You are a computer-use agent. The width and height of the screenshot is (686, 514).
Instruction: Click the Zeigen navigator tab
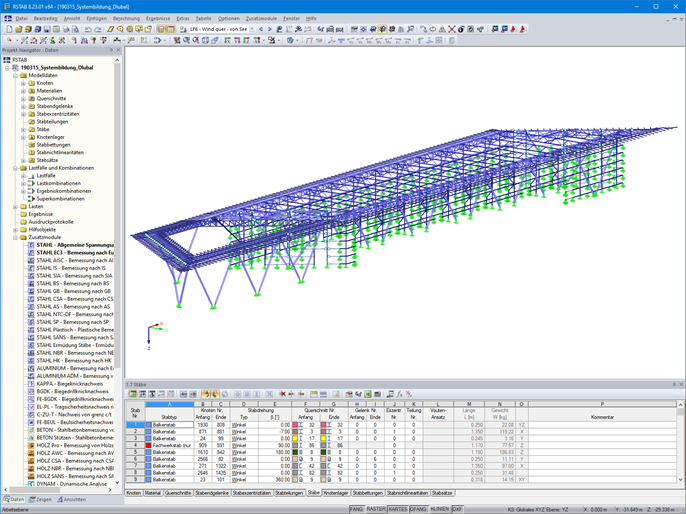42,499
